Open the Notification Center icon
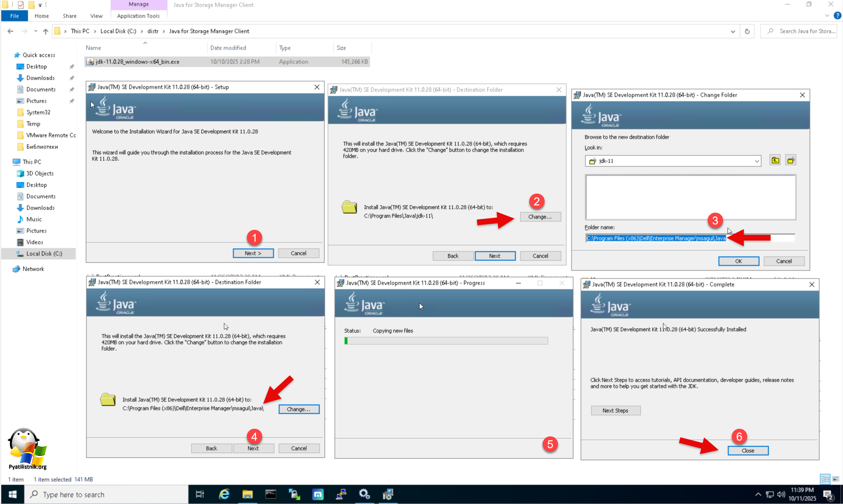843x504 pixels. [828, 495]
